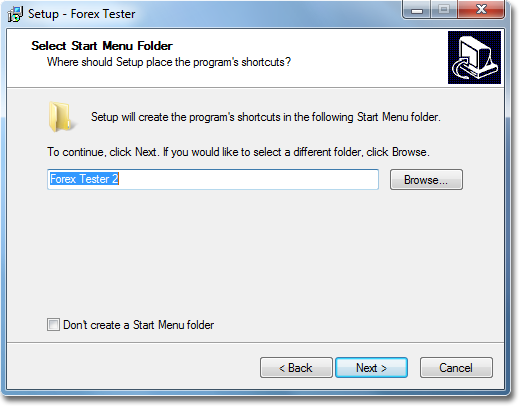
Task: Click the Setup installer icon in title bar
Action: (x=15, y=14)
